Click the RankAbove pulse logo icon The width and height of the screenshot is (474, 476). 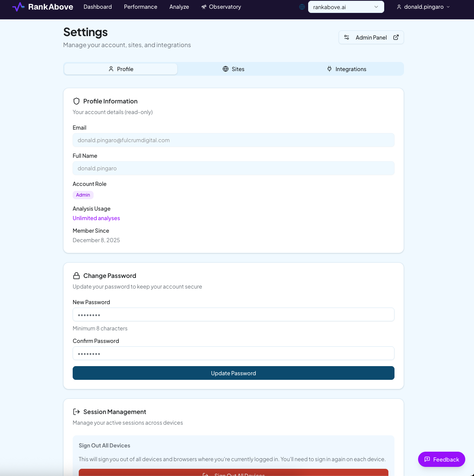coord(18,7)
